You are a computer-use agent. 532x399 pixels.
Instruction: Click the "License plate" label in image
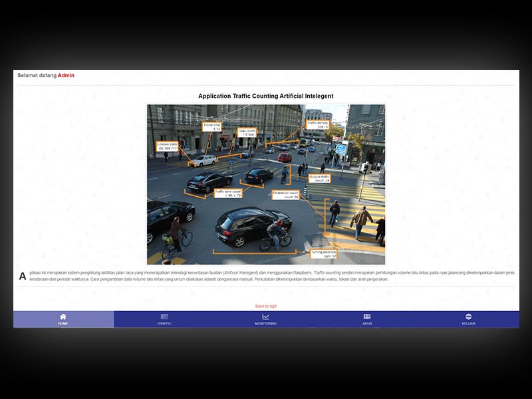(168, 146)
